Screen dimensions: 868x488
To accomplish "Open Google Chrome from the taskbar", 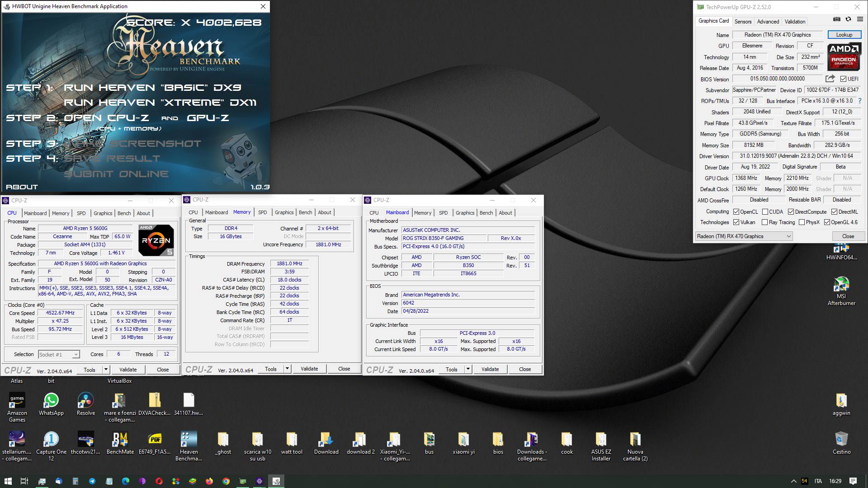I will tap(226, 481).
